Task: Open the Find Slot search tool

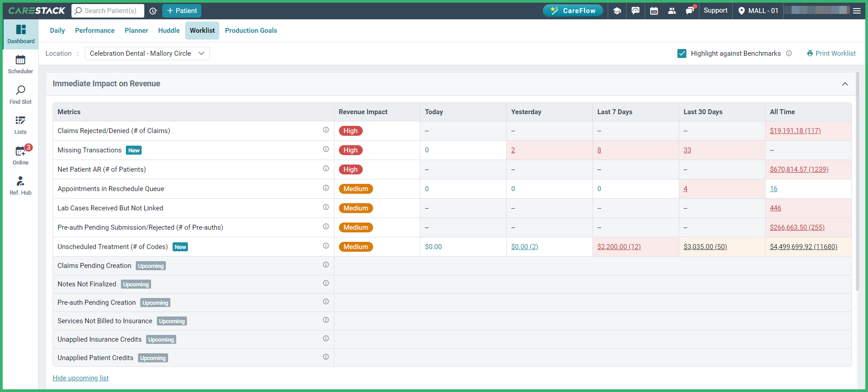Action: click(x=20, y=95)
